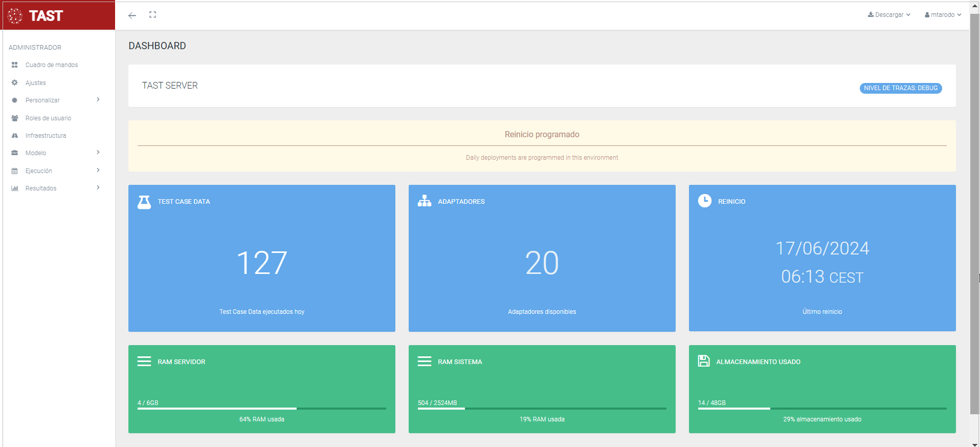Expand the Modelo submenu chevron
The width and height of the screenshot is (980, 447).
[x=98, y=153]
